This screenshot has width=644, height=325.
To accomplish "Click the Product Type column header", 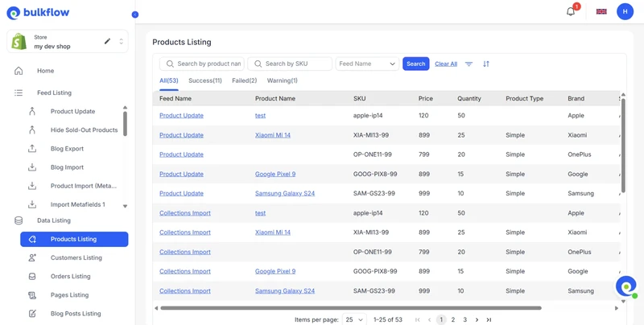I will (525, 98).
